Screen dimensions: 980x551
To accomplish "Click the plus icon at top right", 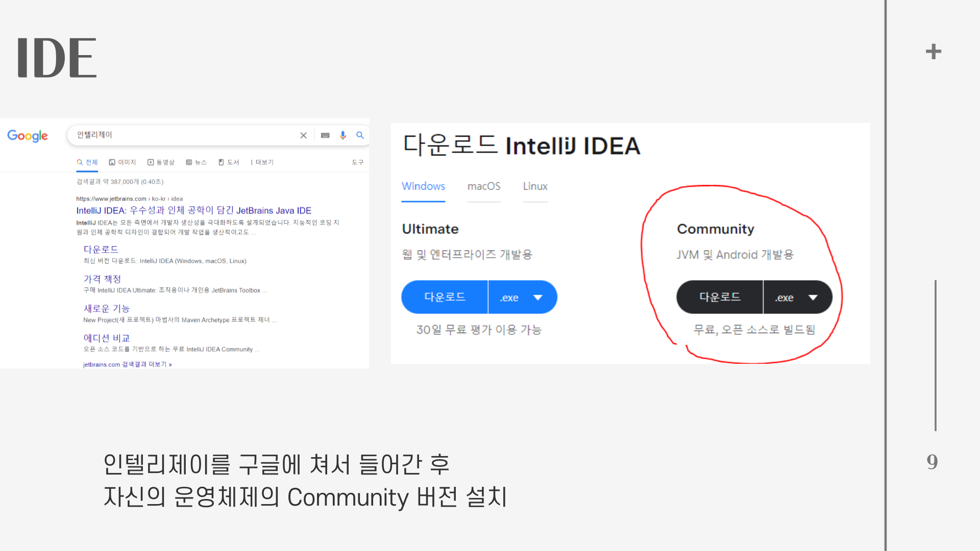I will 933,52.
